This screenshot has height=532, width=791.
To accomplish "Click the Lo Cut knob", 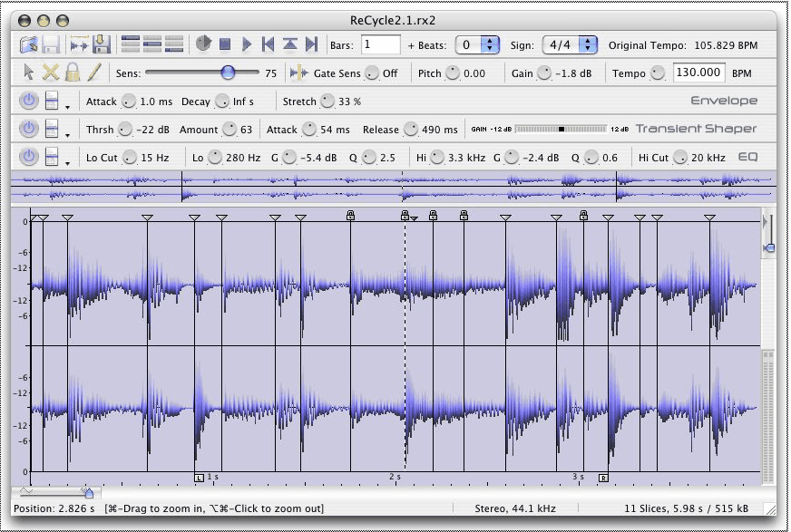I will click(130, 158).
